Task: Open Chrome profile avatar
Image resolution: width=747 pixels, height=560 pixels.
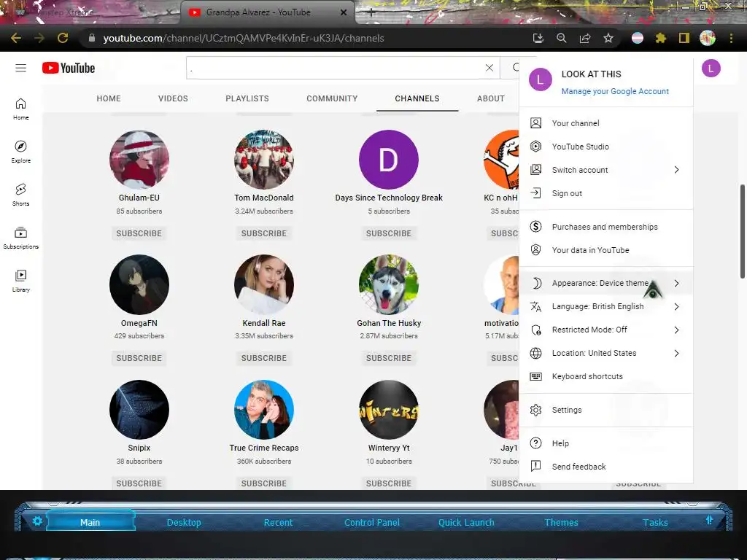Action: point(708,38)
